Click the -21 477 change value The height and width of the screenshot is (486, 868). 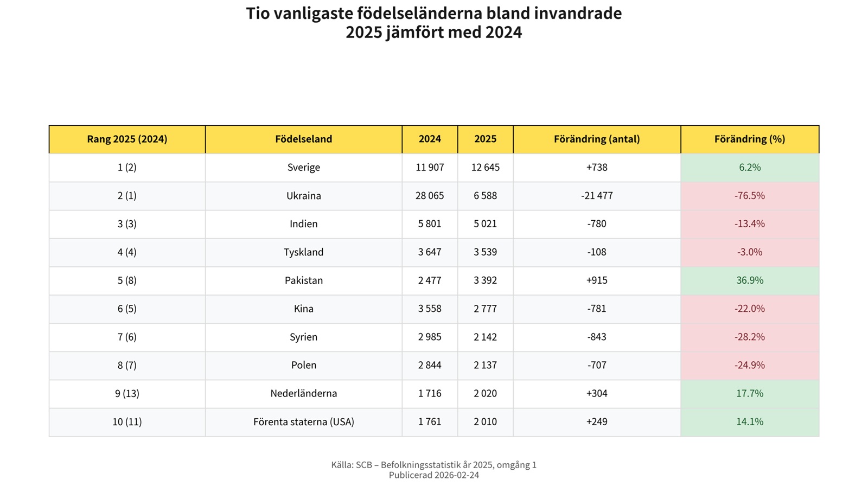pos(596,195)
